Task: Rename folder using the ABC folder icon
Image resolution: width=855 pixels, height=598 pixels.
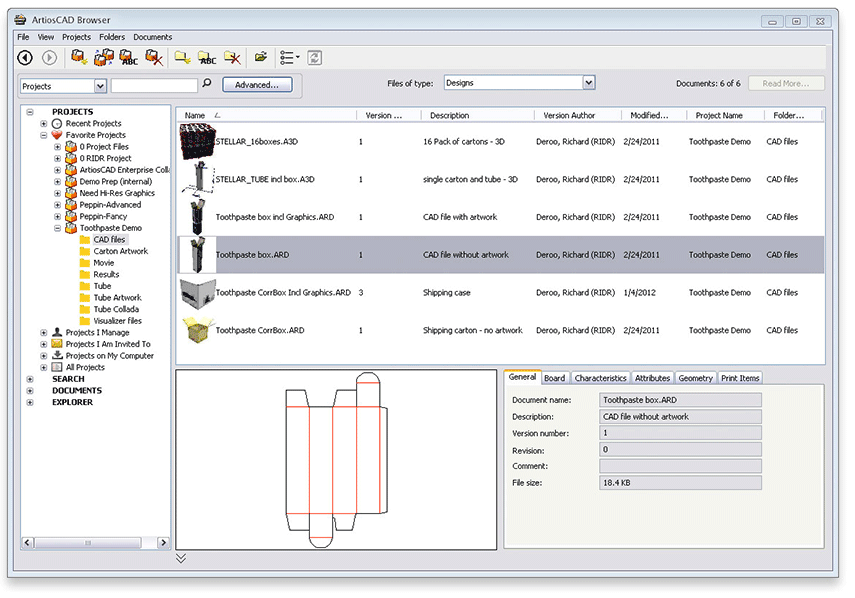Action: 207,57
